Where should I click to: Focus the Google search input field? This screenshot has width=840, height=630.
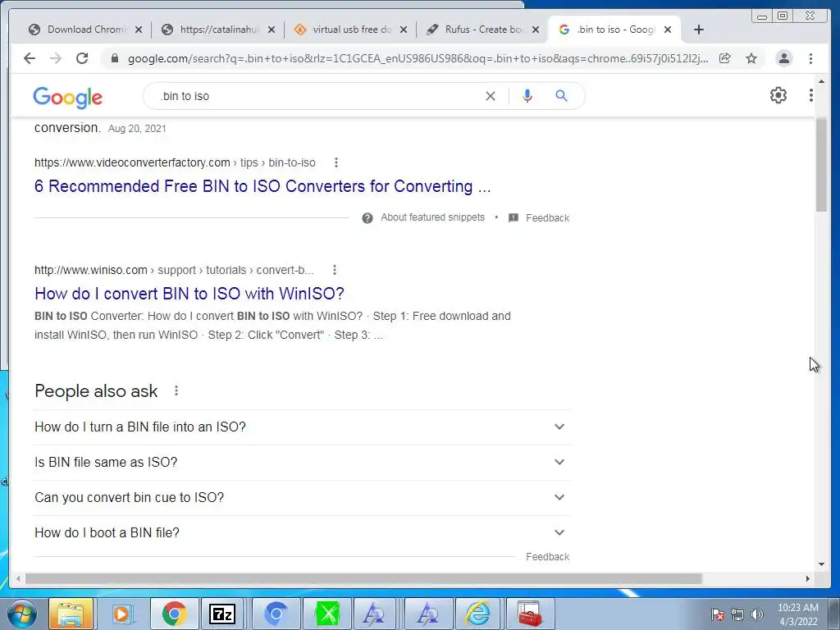pos(319,96)
